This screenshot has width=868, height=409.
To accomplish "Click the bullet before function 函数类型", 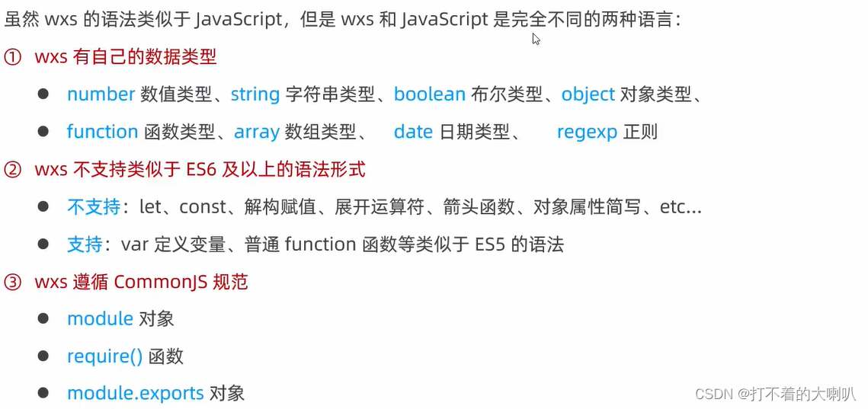I will coord(43,132).
